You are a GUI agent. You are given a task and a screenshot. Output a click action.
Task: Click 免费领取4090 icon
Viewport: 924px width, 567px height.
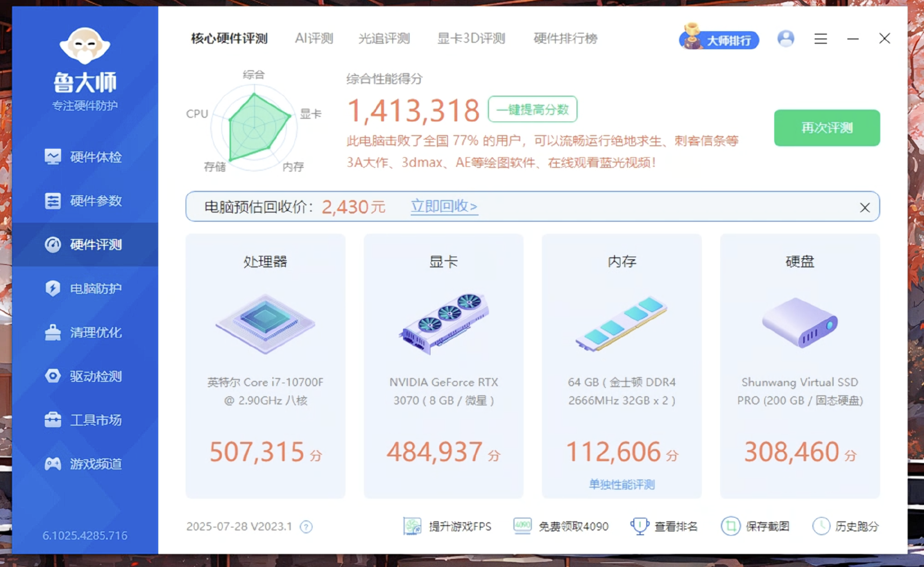coord(522,526)
